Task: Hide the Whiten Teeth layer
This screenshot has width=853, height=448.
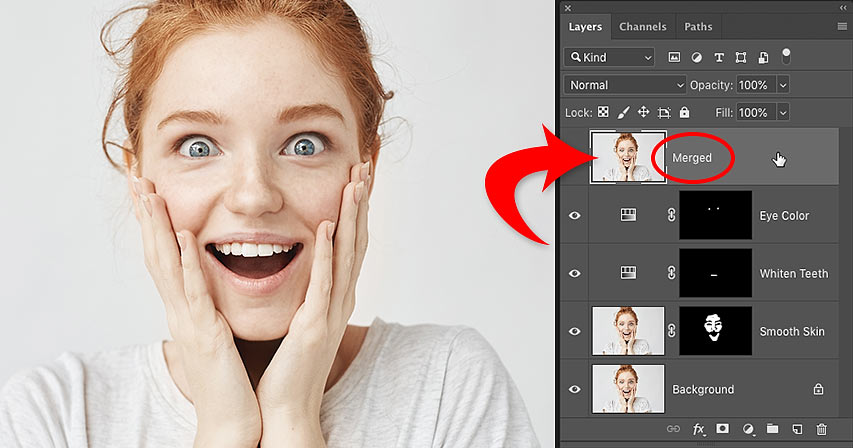Action: click(x=575, y=273)
